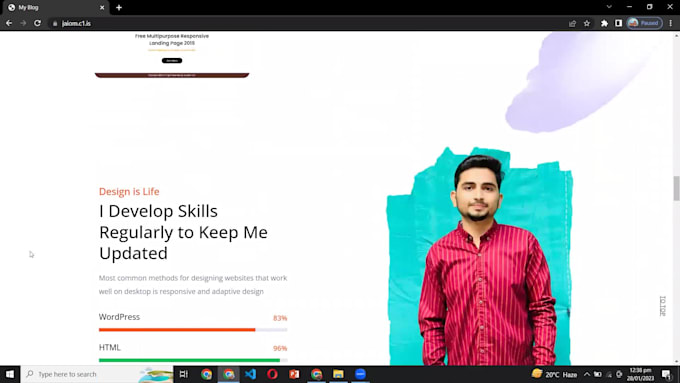680x383 pixels.
Task: Open PowerPoint from the taskbar
Action: coord(294,374)
